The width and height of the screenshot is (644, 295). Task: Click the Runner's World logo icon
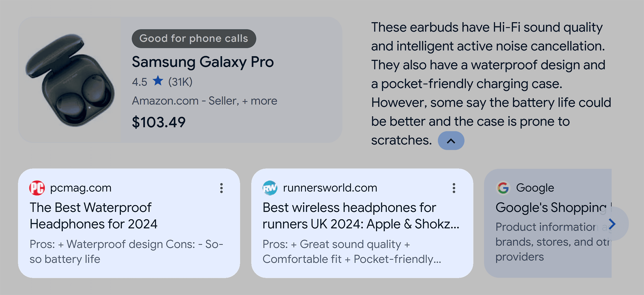click(270, 188)
